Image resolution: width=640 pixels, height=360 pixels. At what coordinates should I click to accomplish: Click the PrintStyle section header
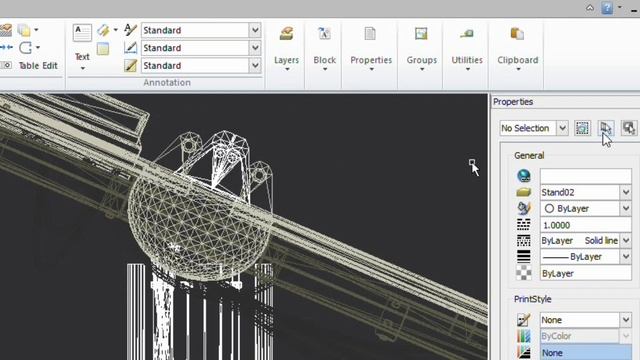tap(532, 299)
